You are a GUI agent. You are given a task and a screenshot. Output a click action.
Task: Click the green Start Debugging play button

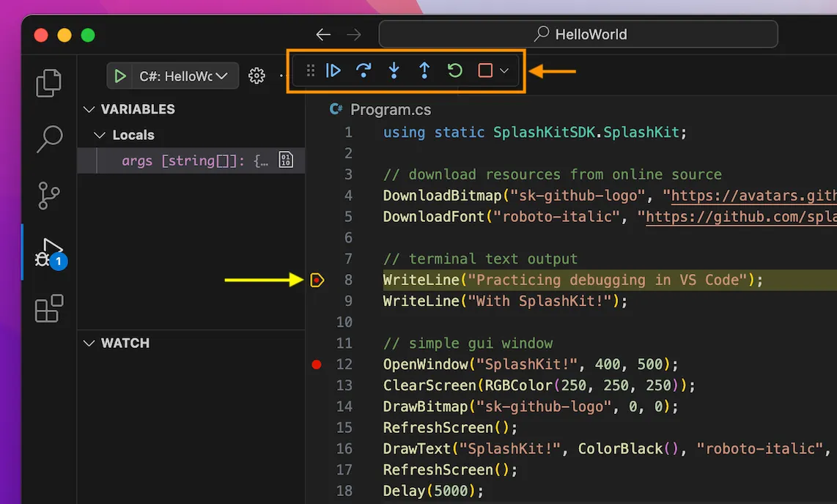(120, 76)
